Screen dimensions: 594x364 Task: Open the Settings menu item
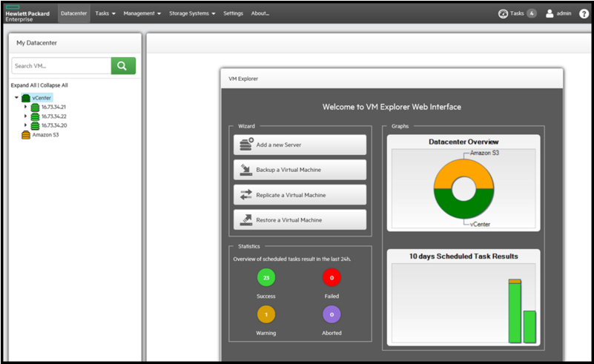(x=233, y=13)
